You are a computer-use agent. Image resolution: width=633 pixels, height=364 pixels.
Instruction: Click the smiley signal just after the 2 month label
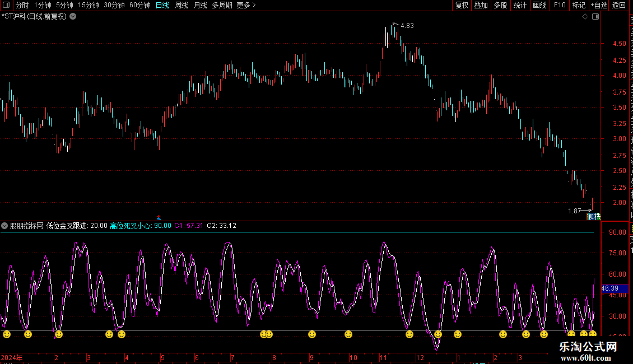(x=59, y=334)
